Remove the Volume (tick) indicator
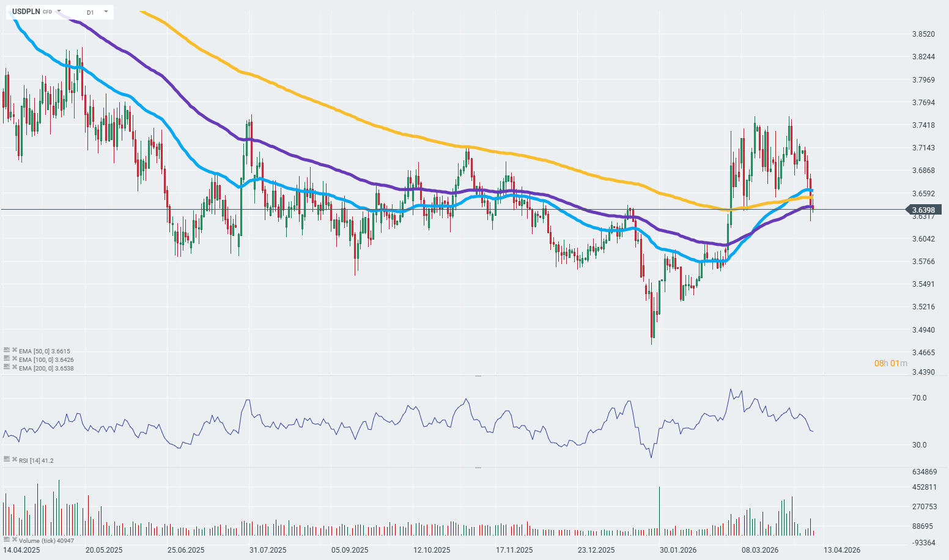The height and width of the screenshot is (560, 949). [14, 539]
